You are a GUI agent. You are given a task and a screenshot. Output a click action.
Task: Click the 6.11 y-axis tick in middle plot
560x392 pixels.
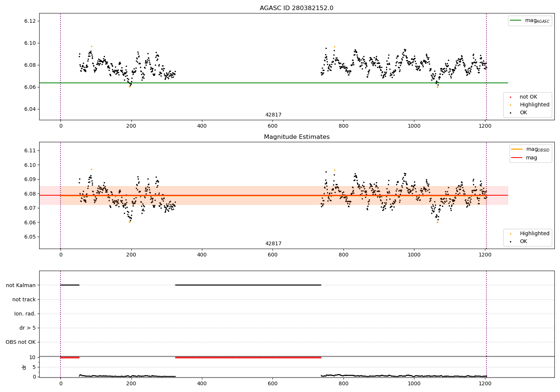pyautogui.click(x=30, y=150)
